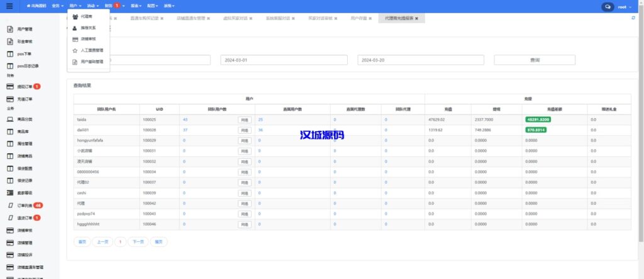Viewport: 644px width, 279px height.
Task: Switch to the 店铺直通车管理 tab
Action: (191, 18)
